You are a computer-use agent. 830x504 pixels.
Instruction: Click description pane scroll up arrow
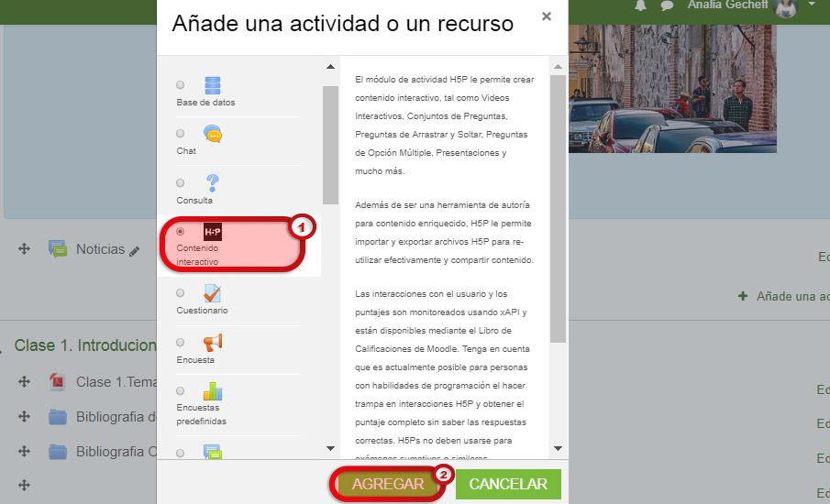[558, 67]
